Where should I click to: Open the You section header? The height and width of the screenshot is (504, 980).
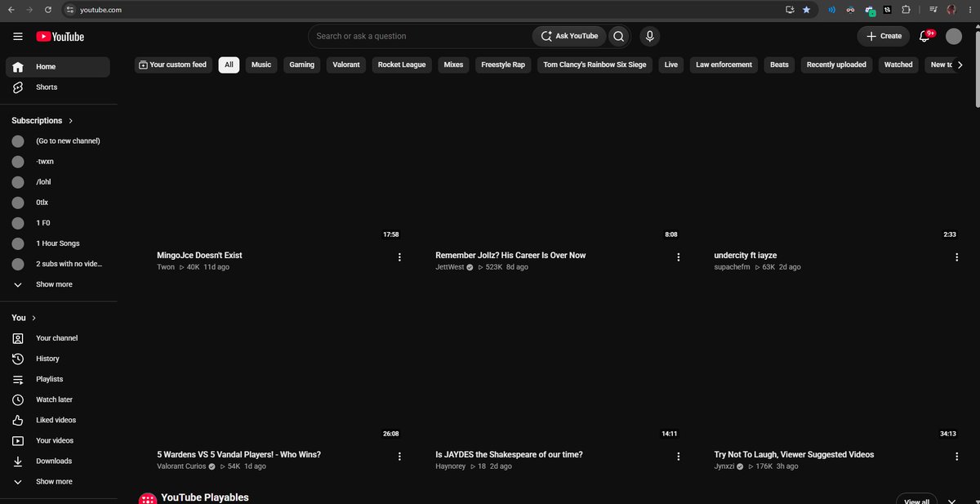coord(24,318)
